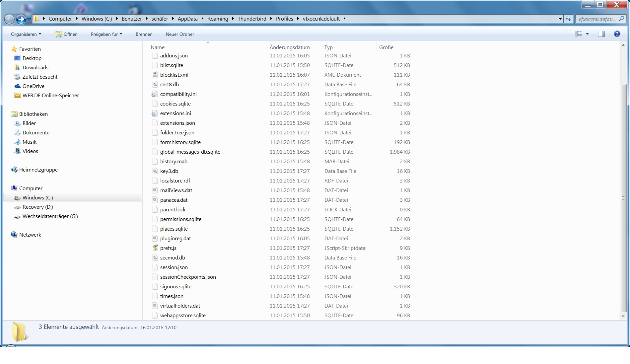Open the Freigeben für menu
630x364 pixels.
pyautogui.click(x=106, y=34)
